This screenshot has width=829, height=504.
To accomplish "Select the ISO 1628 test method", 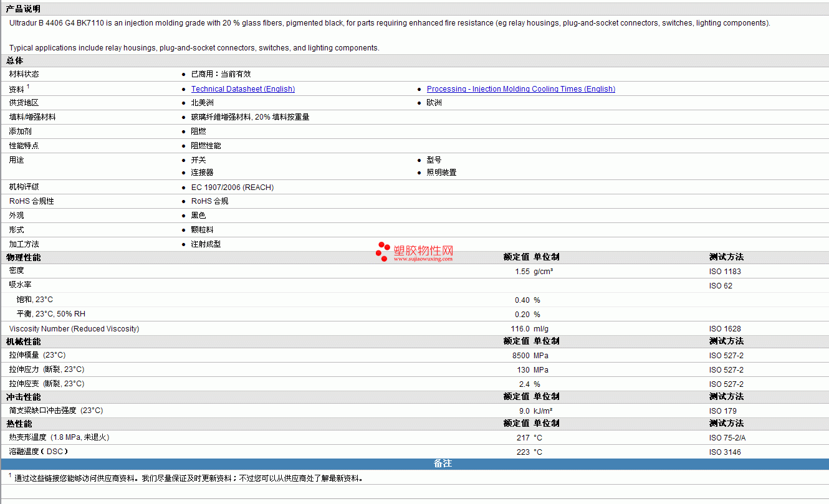I will [725, 329].
